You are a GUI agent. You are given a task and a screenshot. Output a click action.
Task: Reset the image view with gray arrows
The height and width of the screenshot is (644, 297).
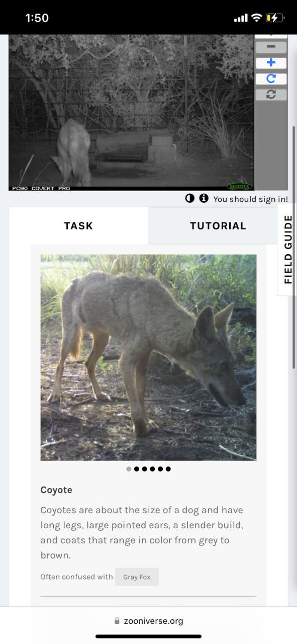tap(271, 95)
